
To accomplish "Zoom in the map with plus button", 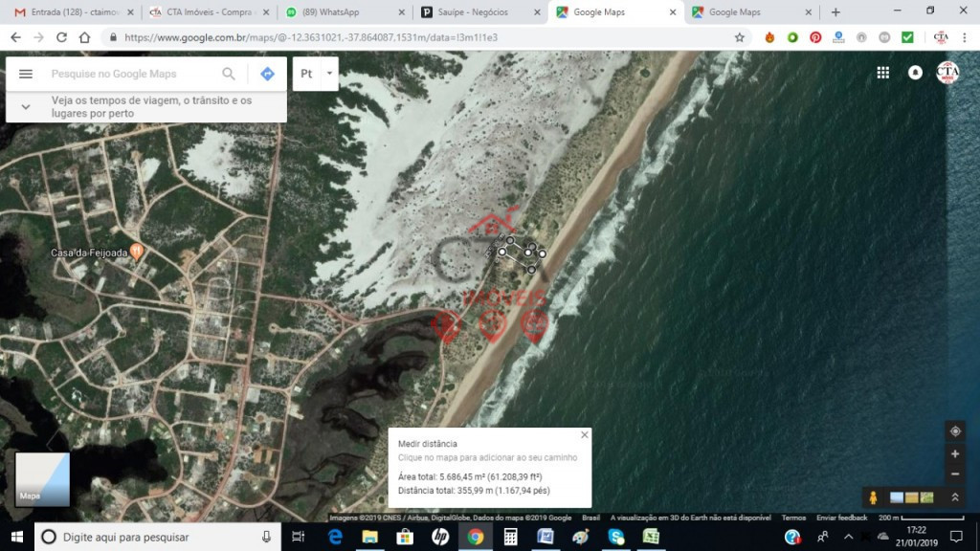I will click(x=954, y=454).
